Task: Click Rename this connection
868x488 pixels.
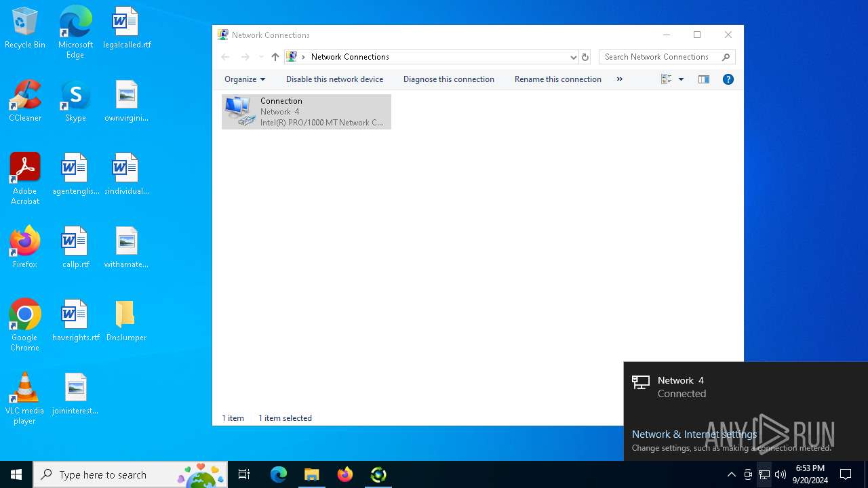Action: click(558, 79)
